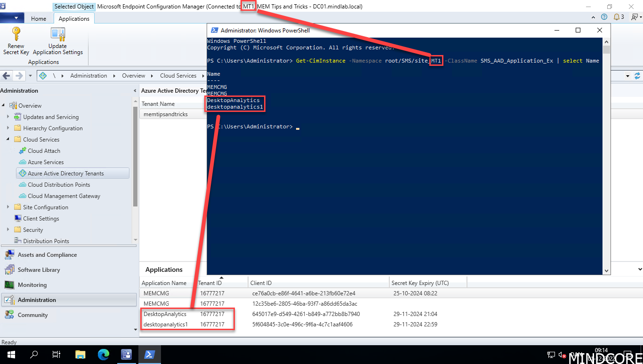Open the Software Library workspace
This screenshot has width=643, height=364.
pos(70,270)
